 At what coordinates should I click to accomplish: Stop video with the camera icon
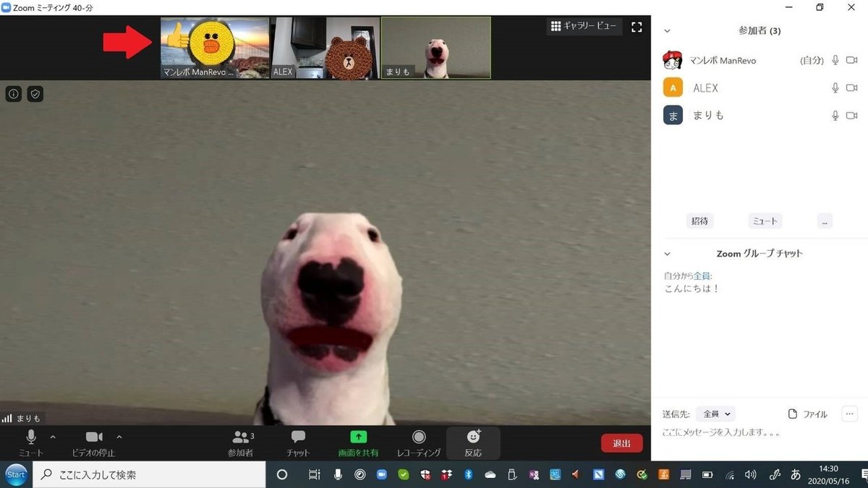pos(94,442)
